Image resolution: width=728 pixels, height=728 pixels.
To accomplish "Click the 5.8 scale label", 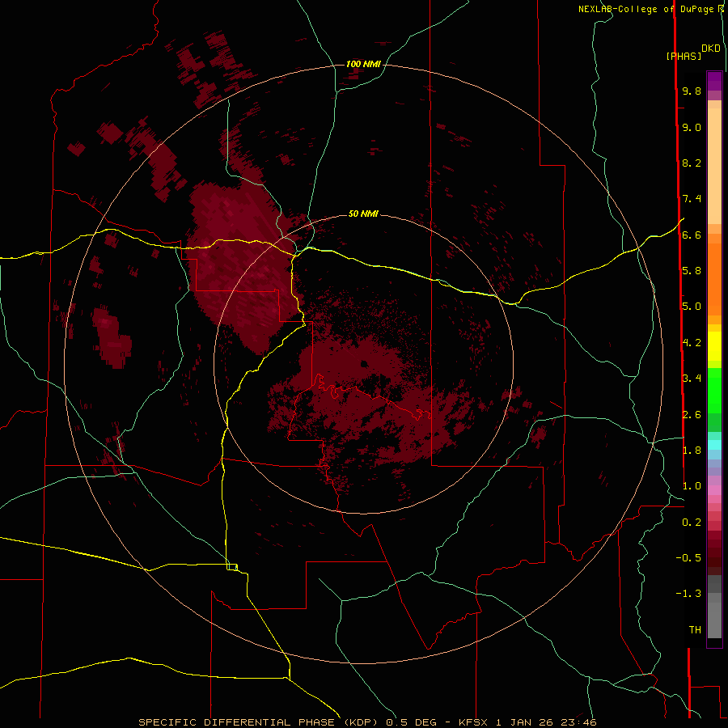I will [x=692, y=271].
